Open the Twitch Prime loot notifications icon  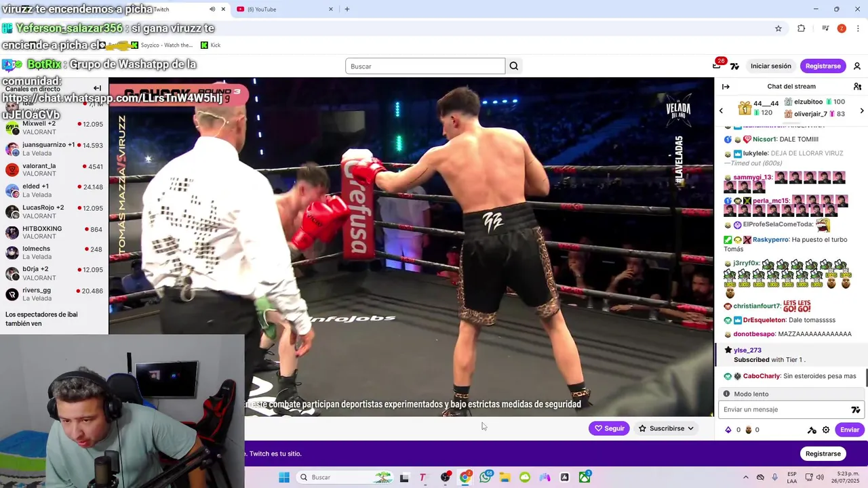coord(717,66)
